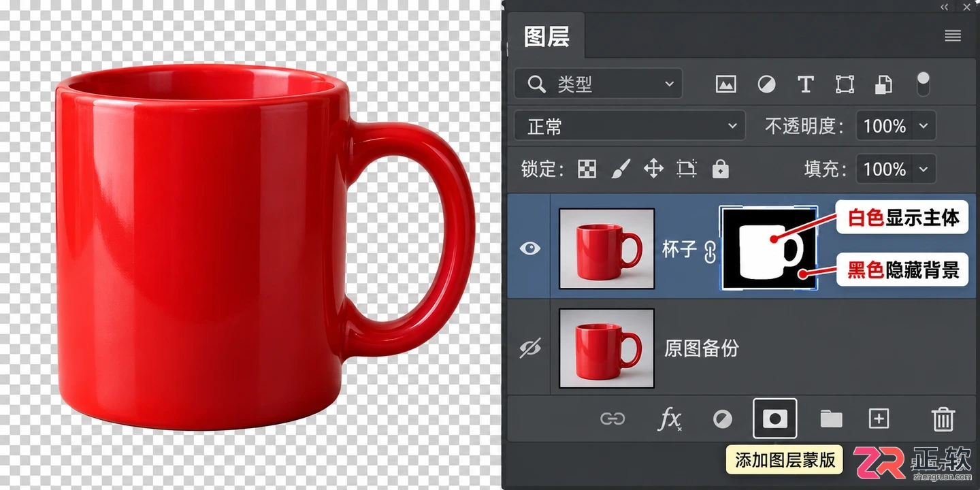
Task: Delete the layer with the trash icon
Action: click(x=943, y=419)
